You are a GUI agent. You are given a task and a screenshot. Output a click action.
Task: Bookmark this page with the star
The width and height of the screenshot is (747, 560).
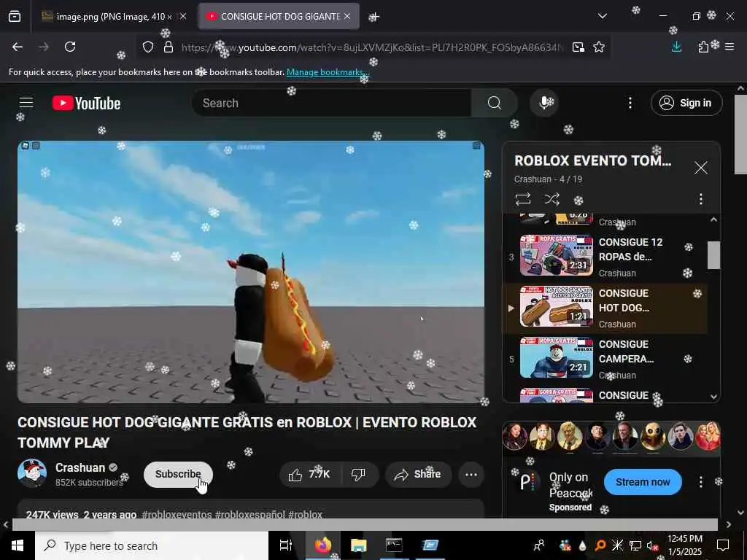pos(599,47)
